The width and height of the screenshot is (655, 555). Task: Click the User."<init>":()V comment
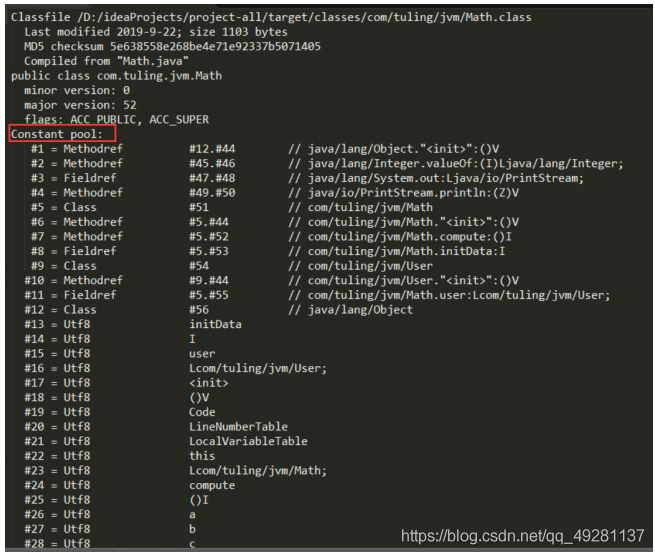404,280
